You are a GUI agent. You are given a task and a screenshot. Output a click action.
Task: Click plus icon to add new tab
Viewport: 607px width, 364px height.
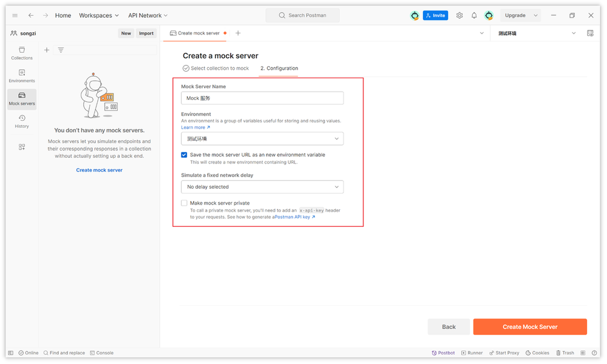coord(238,33)
